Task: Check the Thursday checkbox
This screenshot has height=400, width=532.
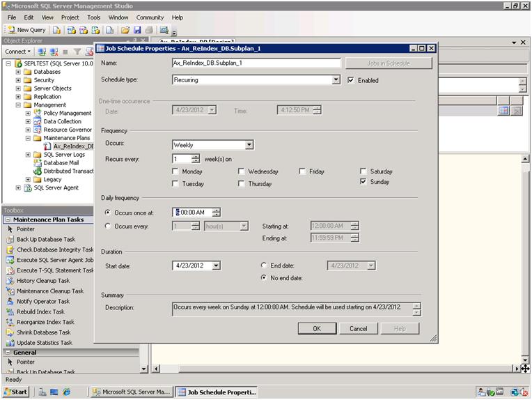Action: click(x=241, y=184)
